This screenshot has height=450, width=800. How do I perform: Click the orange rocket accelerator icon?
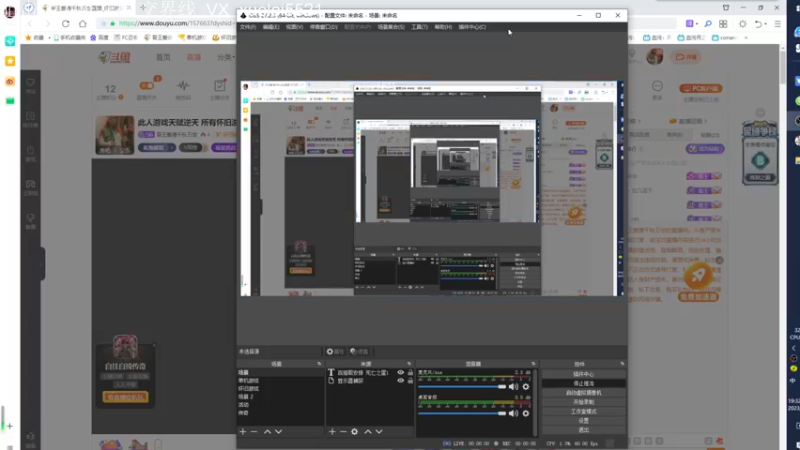coord(698,276)
